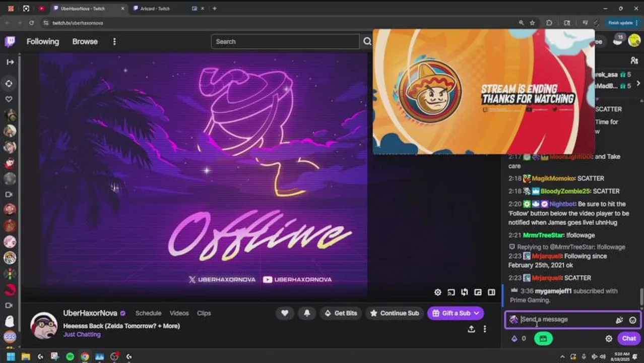
Task: Bookmark this page with the star icon
Action: click(x=532, y=23)
